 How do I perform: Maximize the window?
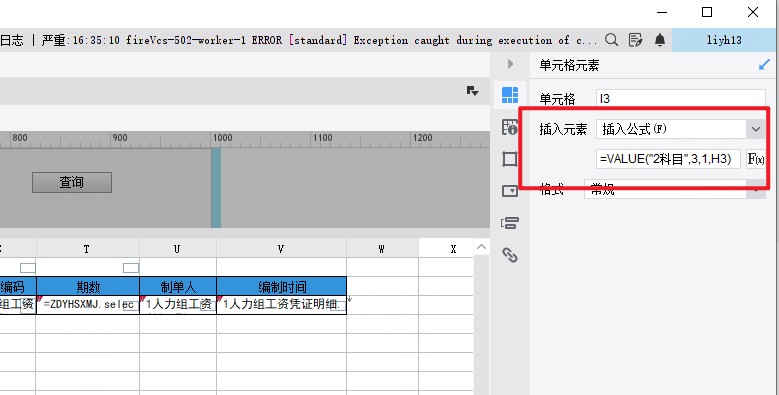point(707,12)
